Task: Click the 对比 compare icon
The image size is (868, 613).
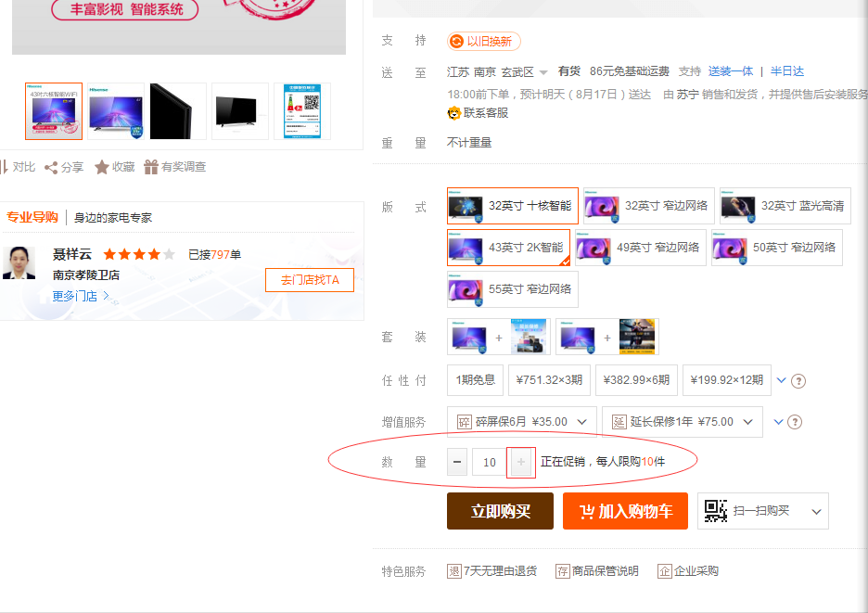Action: [x=4, y=167]
